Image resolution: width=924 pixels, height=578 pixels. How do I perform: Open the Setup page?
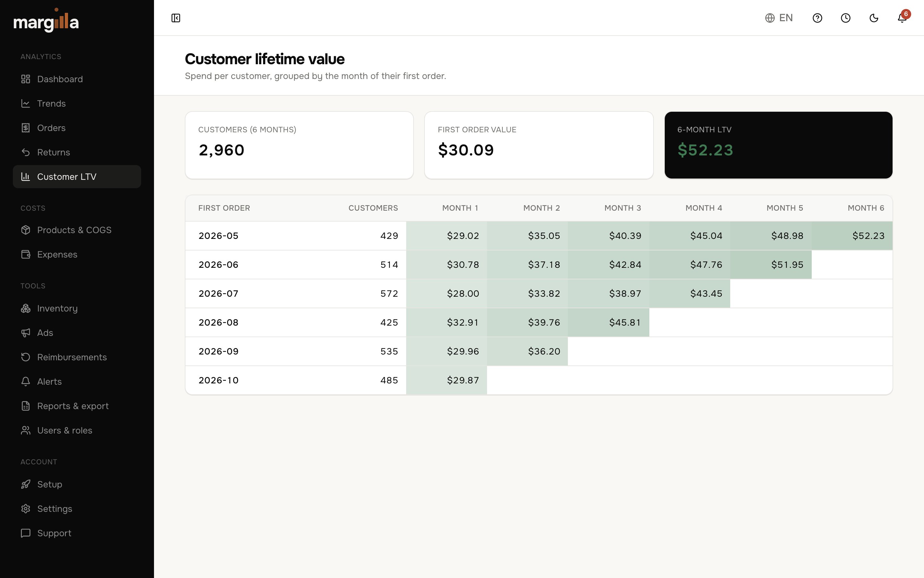point(77,484)
